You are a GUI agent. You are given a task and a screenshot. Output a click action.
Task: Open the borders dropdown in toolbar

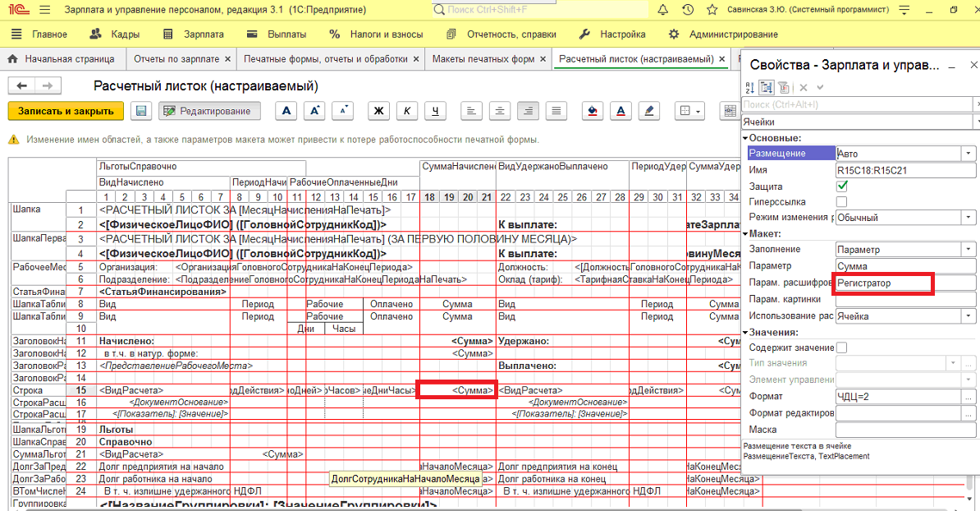pos(690,112)
